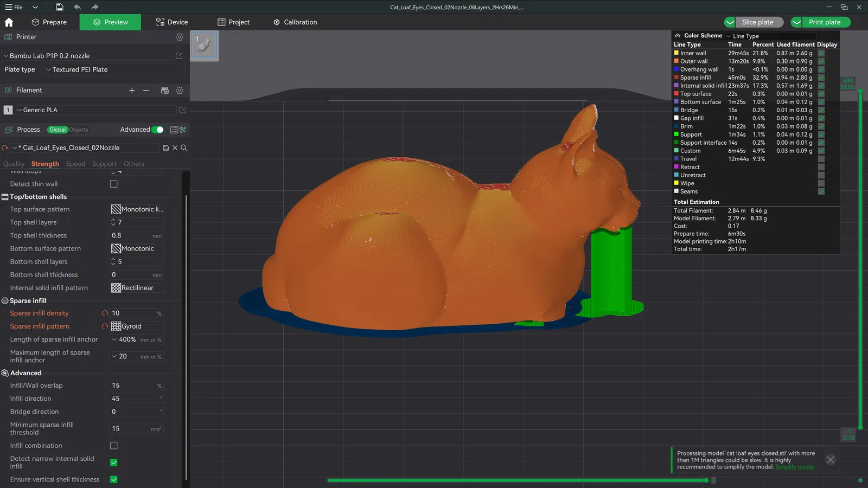Click the Print plate button
Image resolution: width=868 pixels, height=488 pixels.
pyautogui.click(x=825, y=22)
